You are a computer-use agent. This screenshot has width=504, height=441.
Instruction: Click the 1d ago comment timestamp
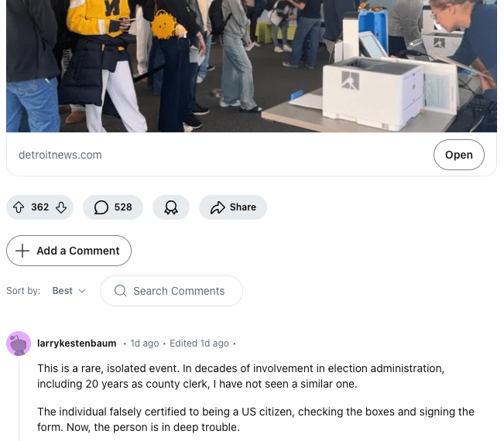[145, 344]
